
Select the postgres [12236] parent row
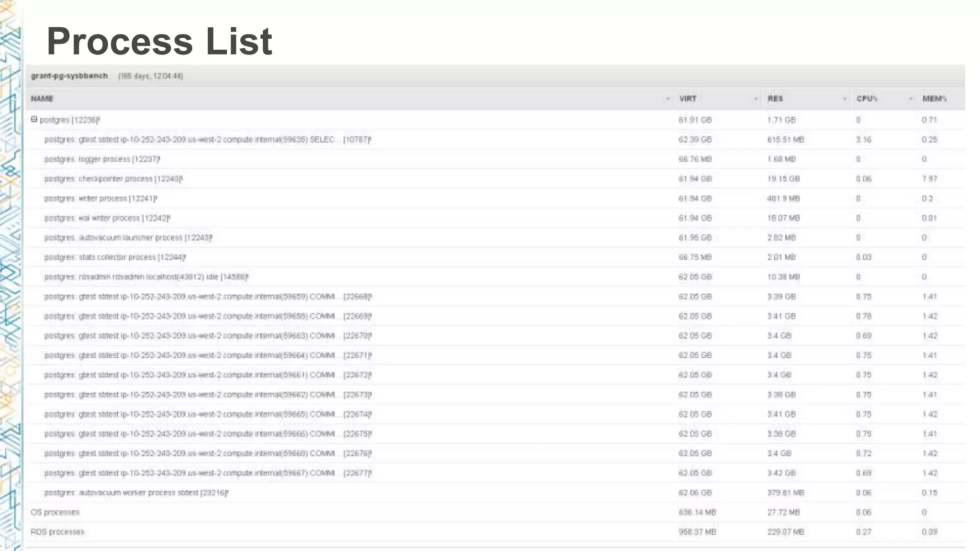click(496, 120)
